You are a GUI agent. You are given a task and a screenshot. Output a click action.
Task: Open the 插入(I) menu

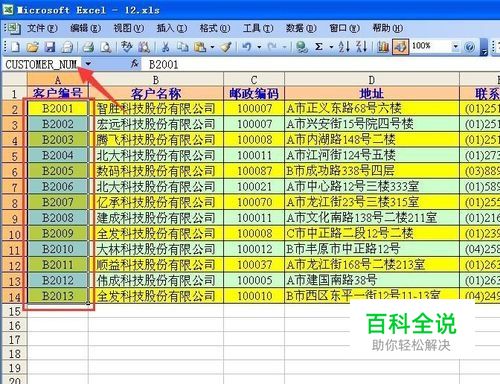(172, 28)
